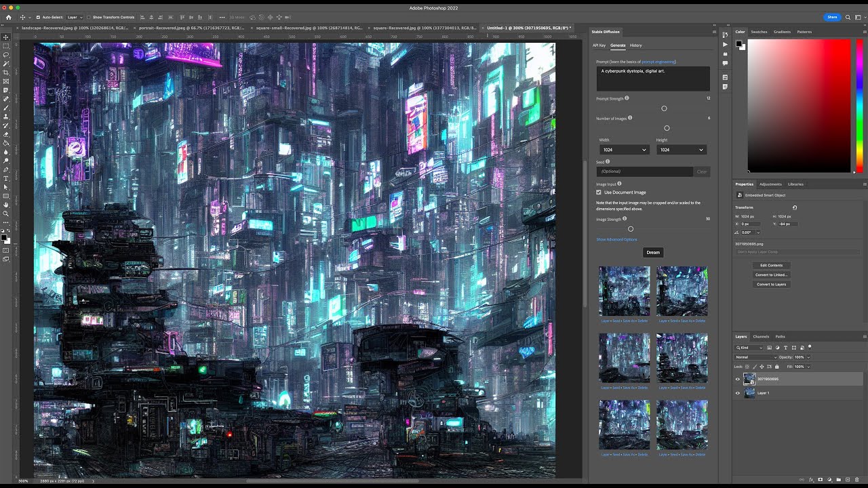The height and width of the screenshot is (488, 868).
Task: Open the Zoom tool
Action: click(5, 213)
